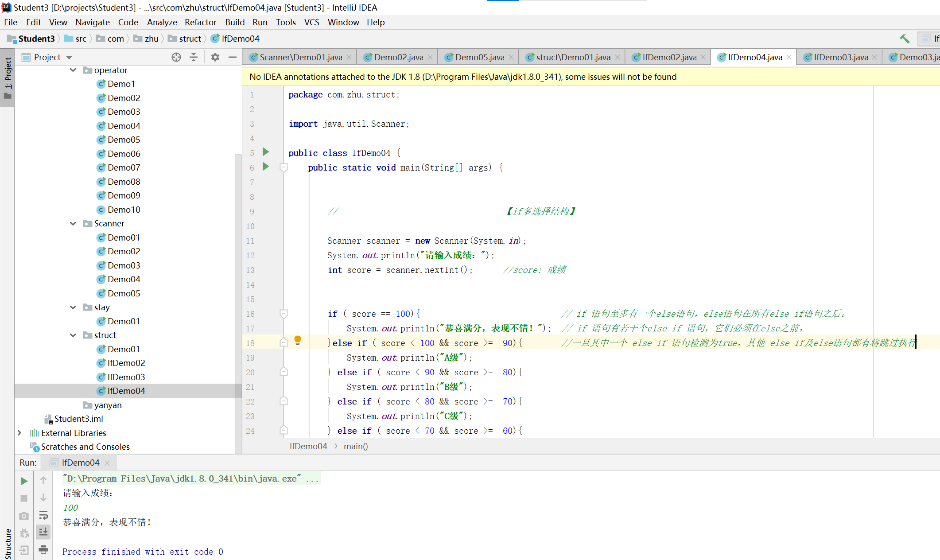Click the yellow intention lightbulb
940x560 pixels.
pos(298,340)
